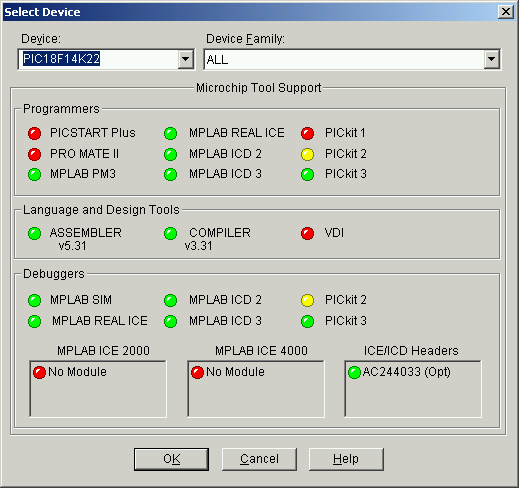Click the PIC18F14K22 device input field
The width and height of the screenshot is (519, 488).
(98, 60)
